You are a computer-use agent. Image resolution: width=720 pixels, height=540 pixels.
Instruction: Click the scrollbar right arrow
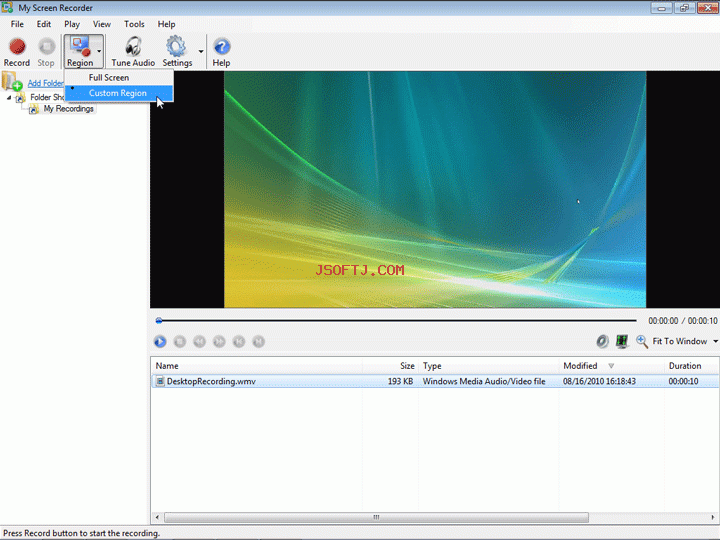(x=713, y=518)
